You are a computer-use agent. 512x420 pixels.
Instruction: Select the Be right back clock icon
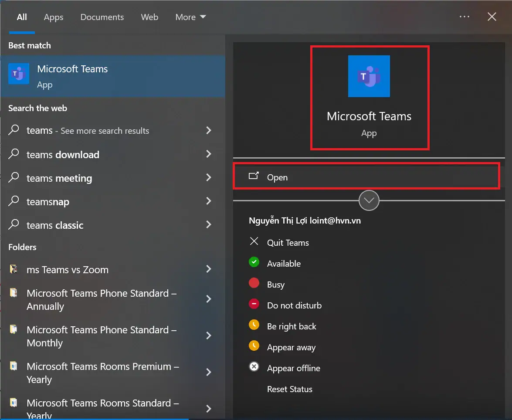[254, 325]
